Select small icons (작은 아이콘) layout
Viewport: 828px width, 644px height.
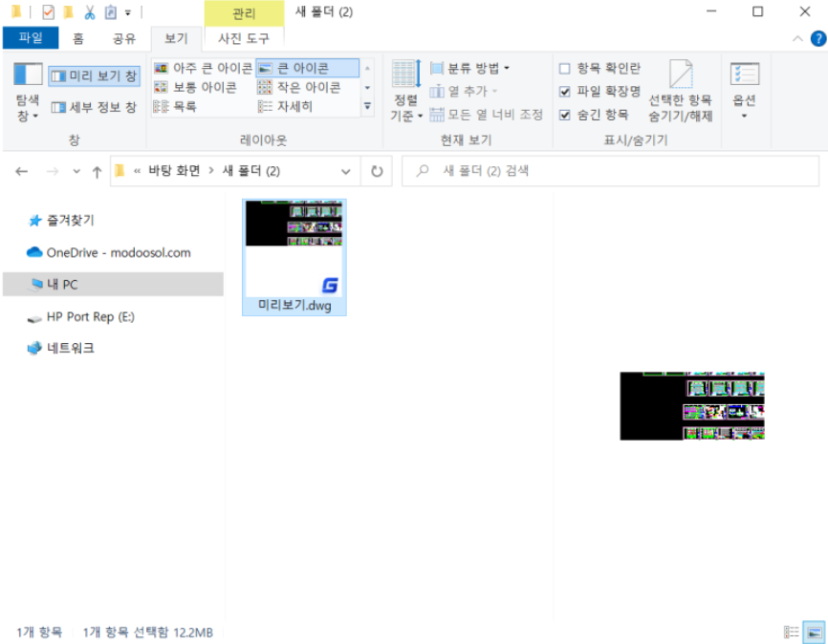coord(300,87)
